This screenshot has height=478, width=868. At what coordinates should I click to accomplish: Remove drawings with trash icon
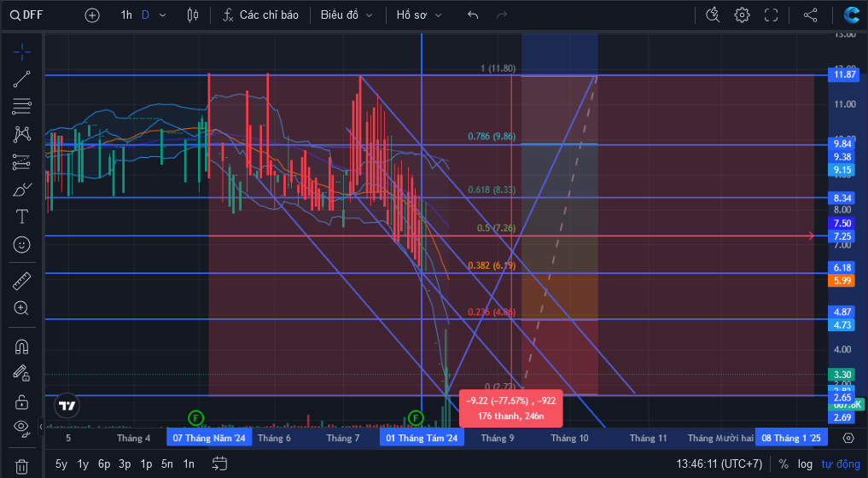[21, 466]
